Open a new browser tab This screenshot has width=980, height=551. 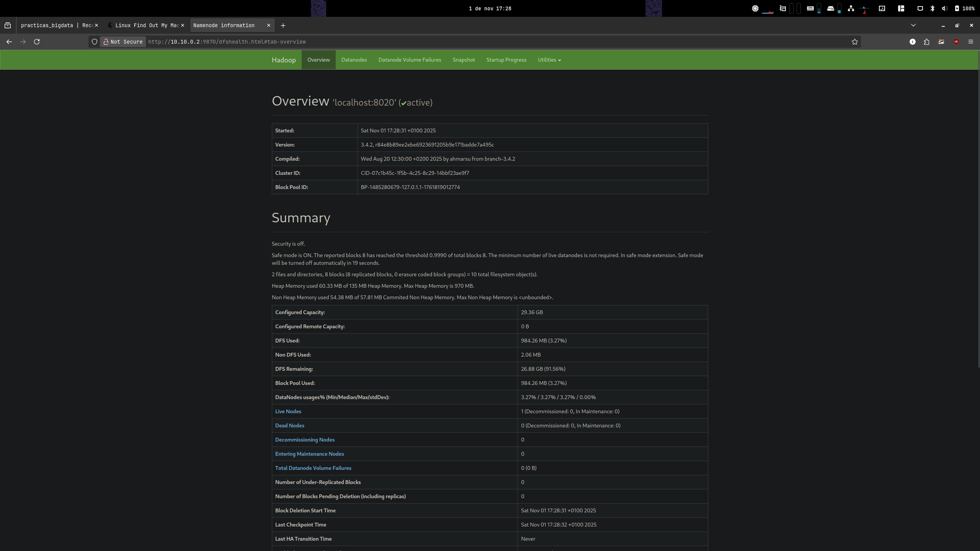pos(283,26)
